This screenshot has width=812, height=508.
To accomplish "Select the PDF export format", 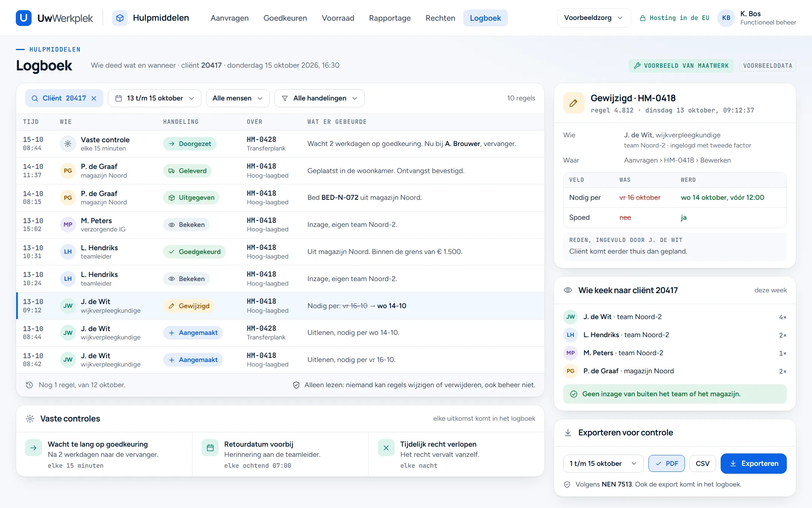I will pyautogui.click(x=667, y=464).
